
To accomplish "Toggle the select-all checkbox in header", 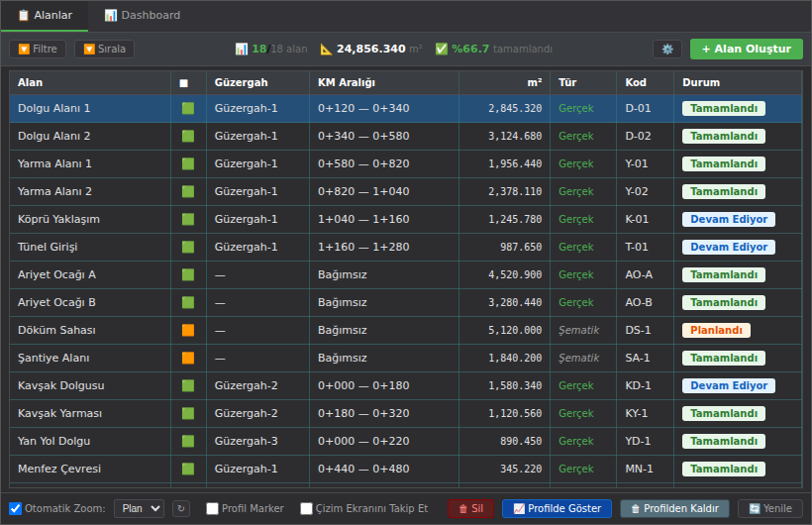I will click(x=184, y=83).
